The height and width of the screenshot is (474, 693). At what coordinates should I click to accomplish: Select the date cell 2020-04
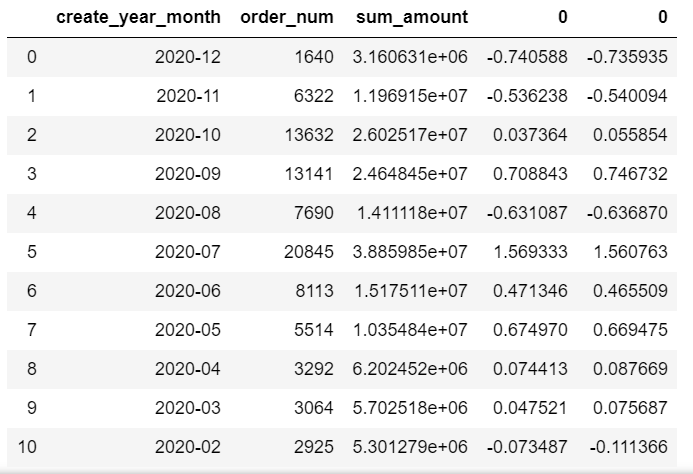pos(188,369)
